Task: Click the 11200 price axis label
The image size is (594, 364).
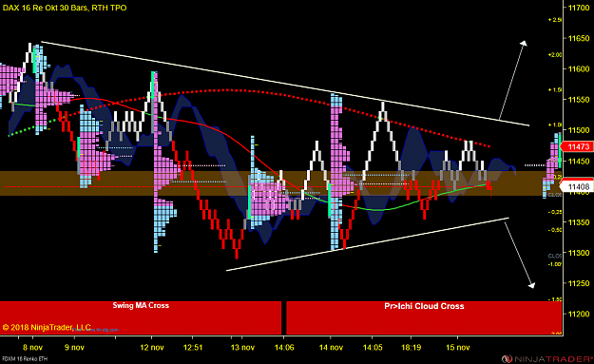Action: pyautogui.click(x=579, y=314)
